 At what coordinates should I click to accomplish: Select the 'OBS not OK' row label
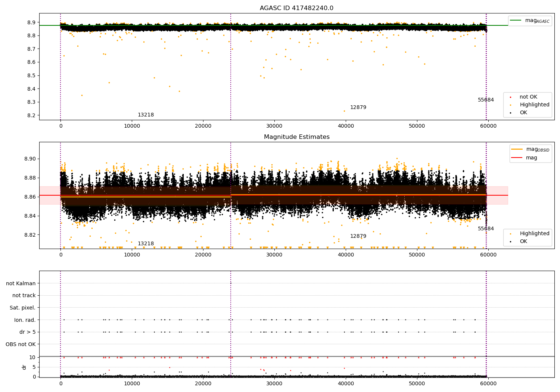coord(21,344)
